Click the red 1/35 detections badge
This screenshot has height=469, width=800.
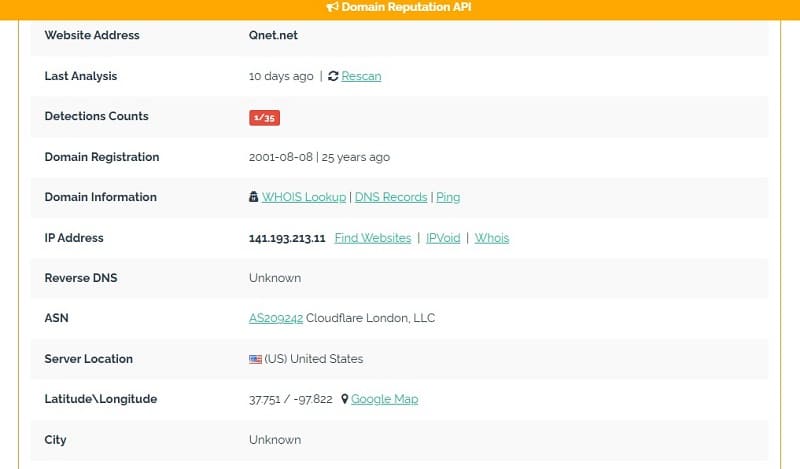[264, 117]
